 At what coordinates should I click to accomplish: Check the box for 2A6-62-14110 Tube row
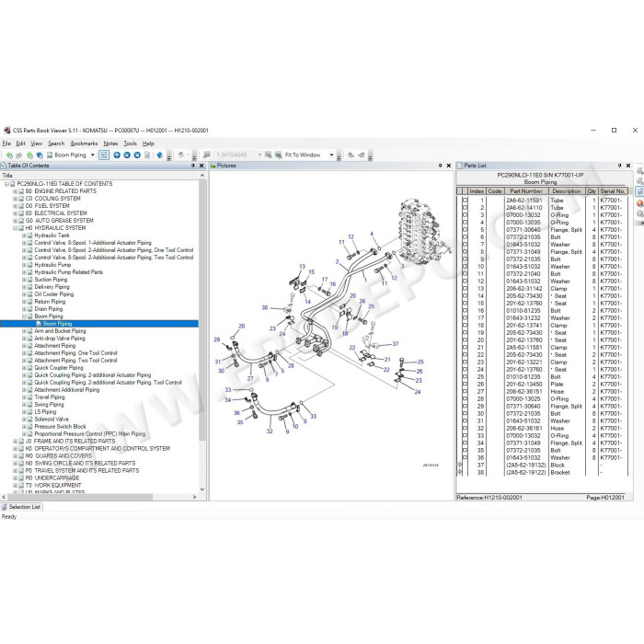point(465,208)
